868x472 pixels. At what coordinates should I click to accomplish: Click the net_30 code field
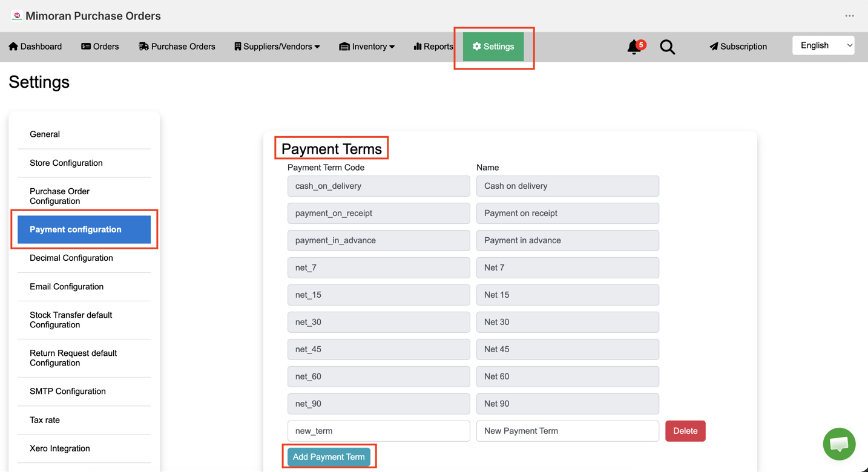point(379,322)
